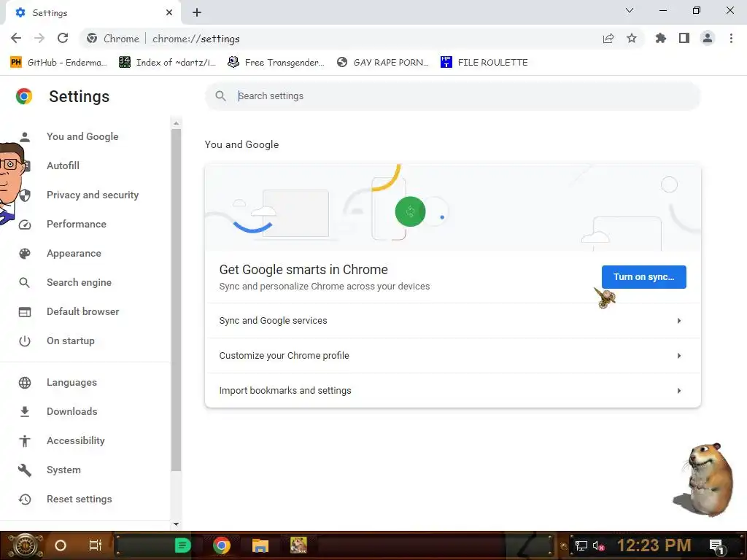The width and height of the screenshot is (747, 560).
Task: Open the Start menu steampunk button
Action: [x=25, y=545]
